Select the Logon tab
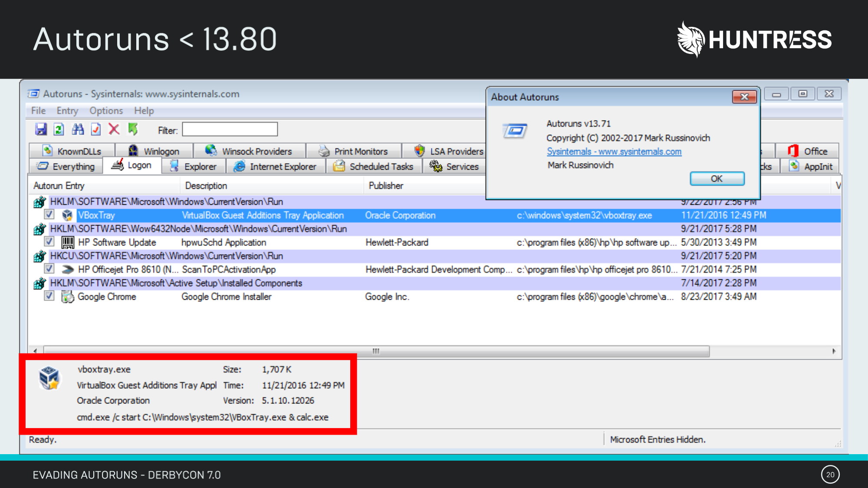Screen dimensions: 868x488 coord(132,165)
